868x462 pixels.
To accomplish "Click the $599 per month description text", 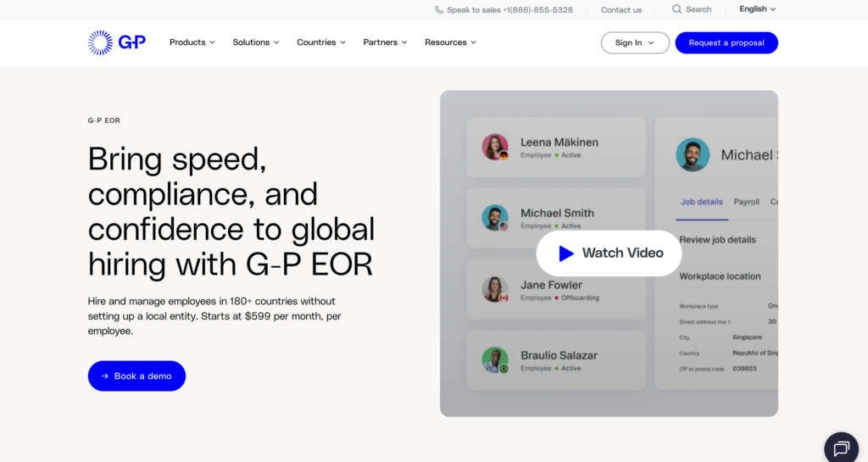I will point(214,316).
